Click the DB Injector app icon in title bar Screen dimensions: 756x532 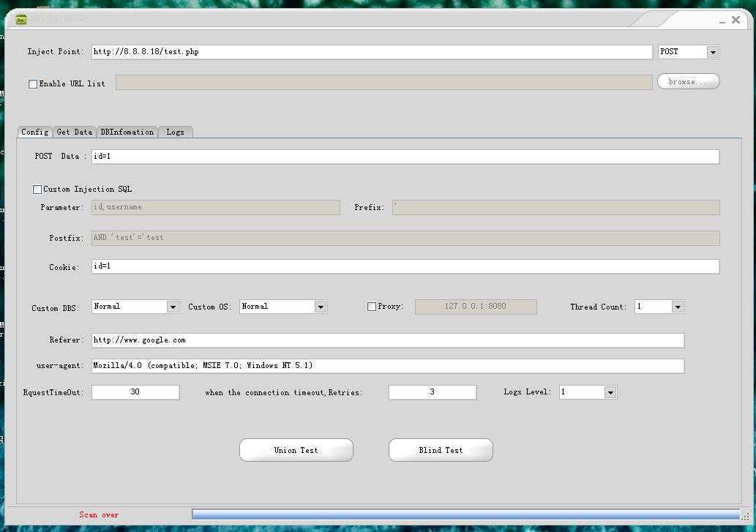click(20, 20)
